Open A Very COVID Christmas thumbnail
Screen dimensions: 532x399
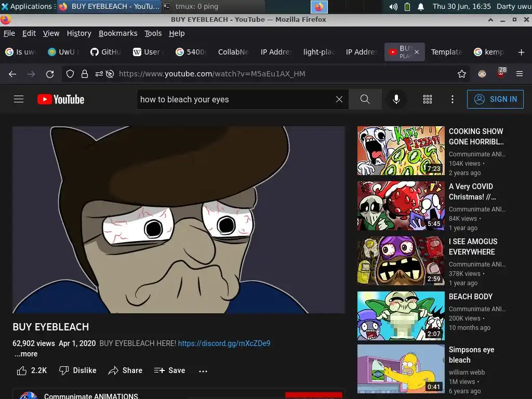401,206
